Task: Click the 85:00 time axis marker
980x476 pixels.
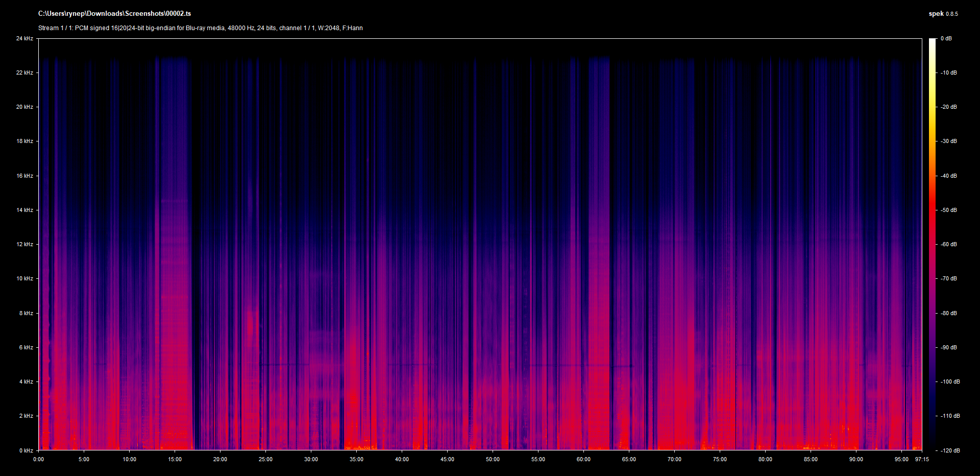Action: point(811,460)
